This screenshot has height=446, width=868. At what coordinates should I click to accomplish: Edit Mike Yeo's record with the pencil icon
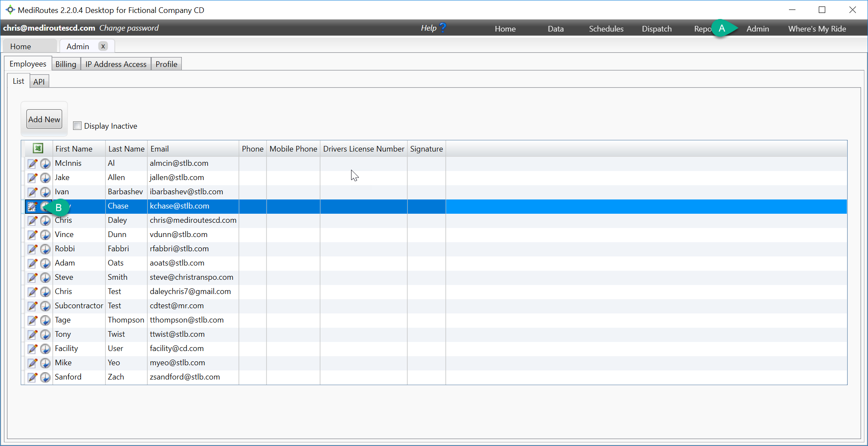(x=32, y=363)
